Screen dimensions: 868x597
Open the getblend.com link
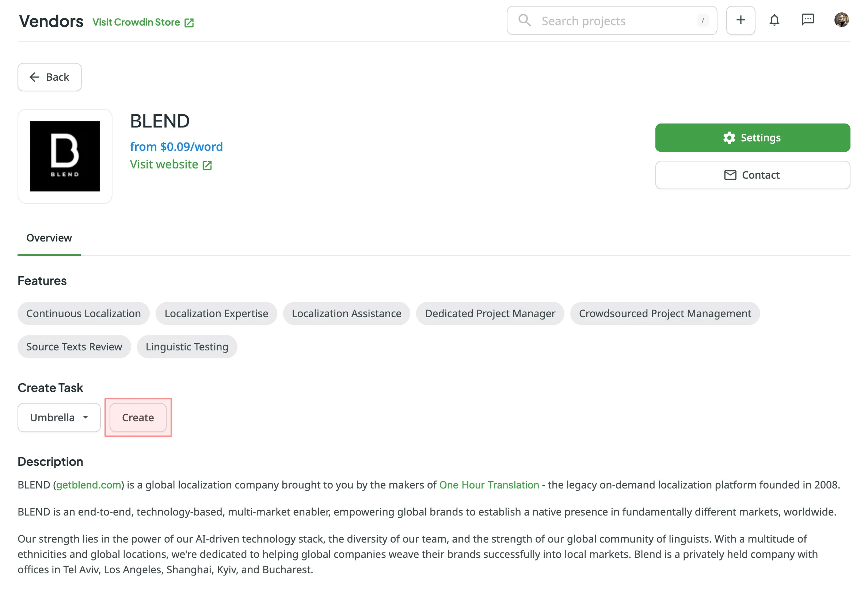[89, 485]
